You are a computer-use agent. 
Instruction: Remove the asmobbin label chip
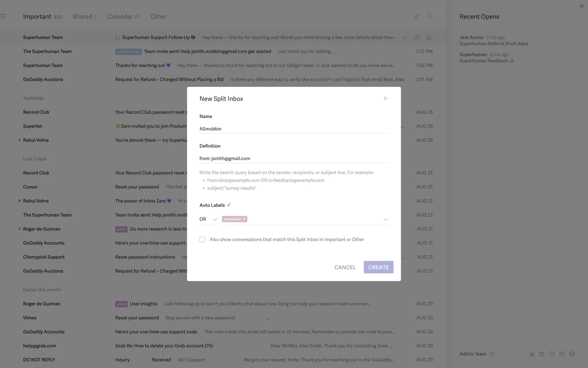(244, 219)
